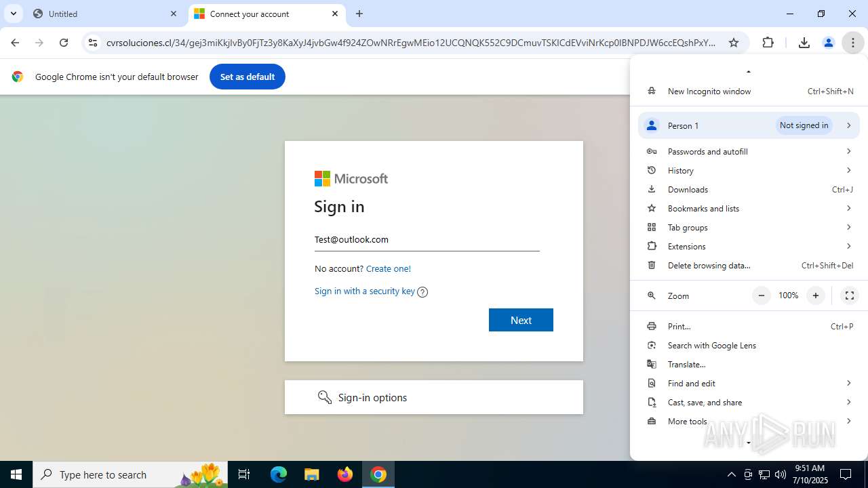Expand Passwords and autofill submenu
This screenshot has width=868, height=488.
click(x=749, y=151)
